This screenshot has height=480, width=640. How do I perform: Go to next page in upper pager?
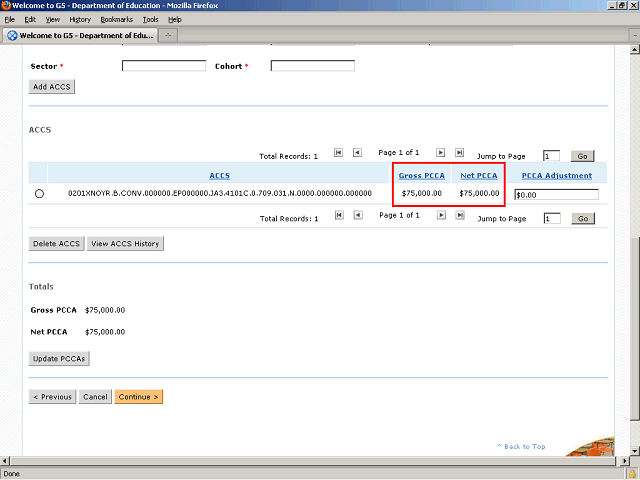coord(440,153)
